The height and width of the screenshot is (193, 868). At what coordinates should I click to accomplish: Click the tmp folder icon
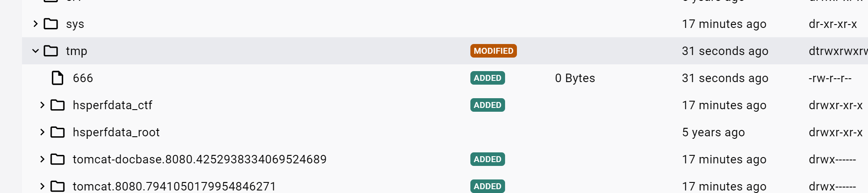pyautogui.click(x=51, y=51)
